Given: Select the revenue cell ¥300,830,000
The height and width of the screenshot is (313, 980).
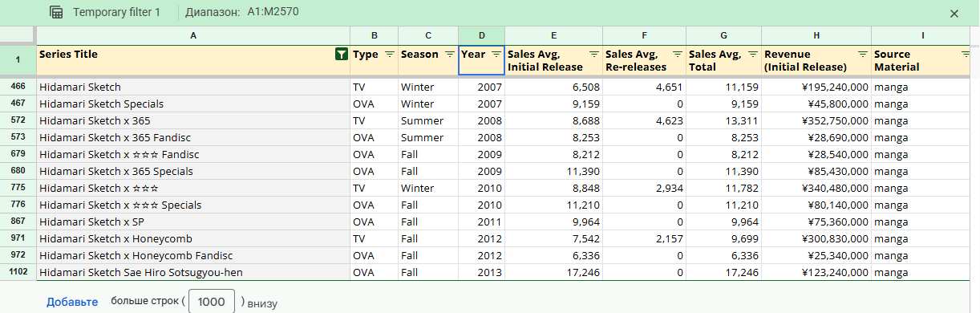Looking at the screenshot, I should coord(816,238).
